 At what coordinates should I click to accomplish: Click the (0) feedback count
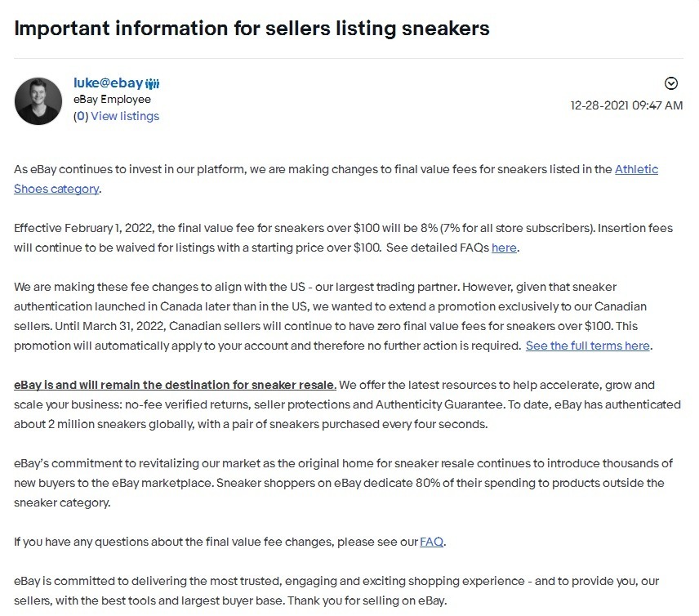tap(80, 116)
